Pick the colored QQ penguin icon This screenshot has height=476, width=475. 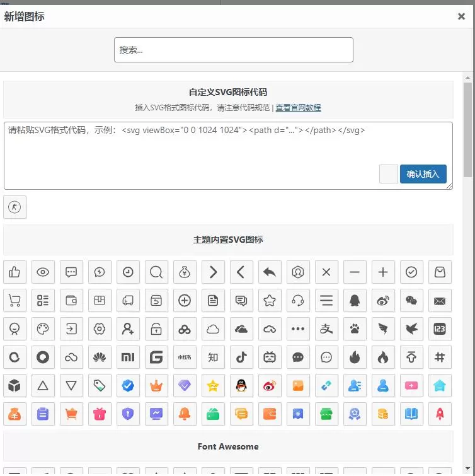click(x=241, y=386)
